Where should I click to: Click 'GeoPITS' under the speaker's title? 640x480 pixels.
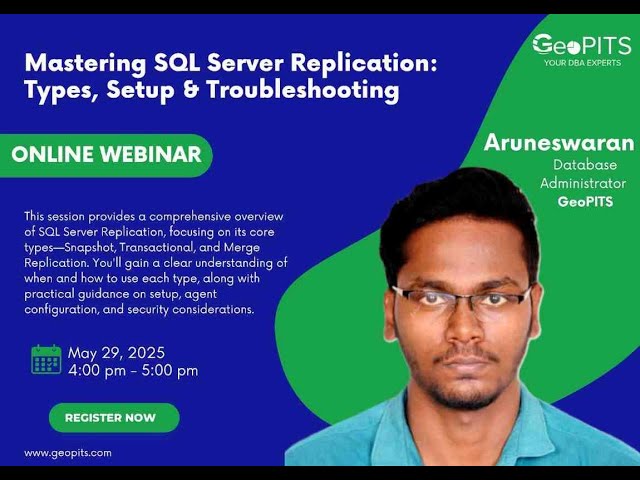coord(585,202)
